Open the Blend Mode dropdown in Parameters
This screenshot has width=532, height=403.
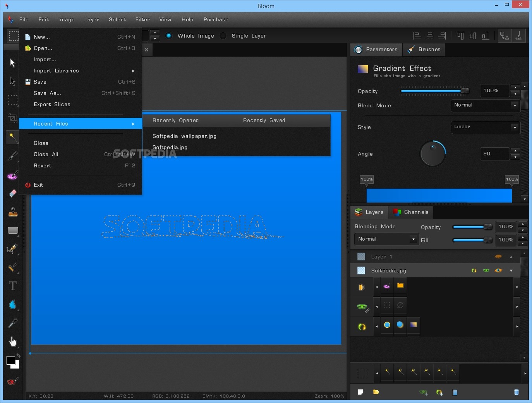486,105
